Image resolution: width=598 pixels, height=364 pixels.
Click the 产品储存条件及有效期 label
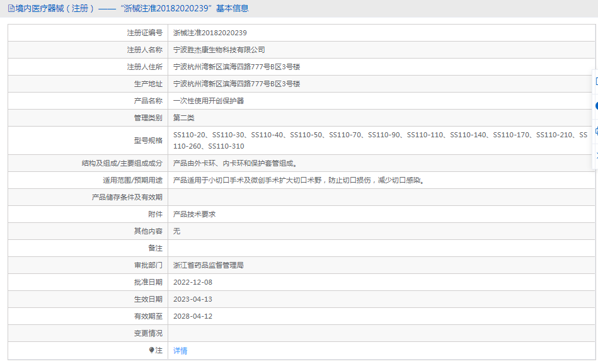(x=127, y=197)
